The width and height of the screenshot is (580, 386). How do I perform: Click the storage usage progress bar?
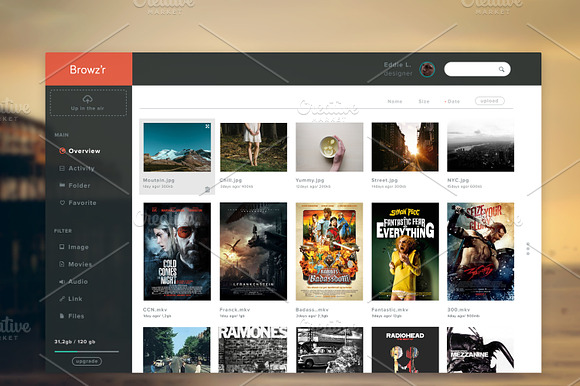[87, 352]
